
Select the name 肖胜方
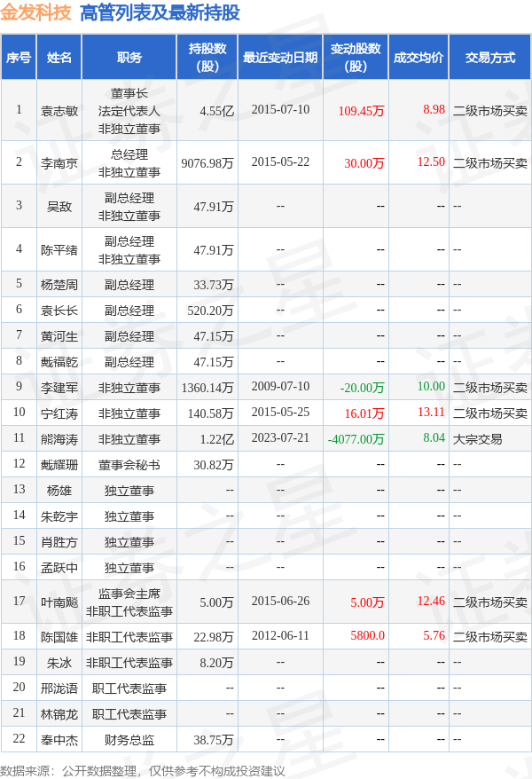pos(59,542)
